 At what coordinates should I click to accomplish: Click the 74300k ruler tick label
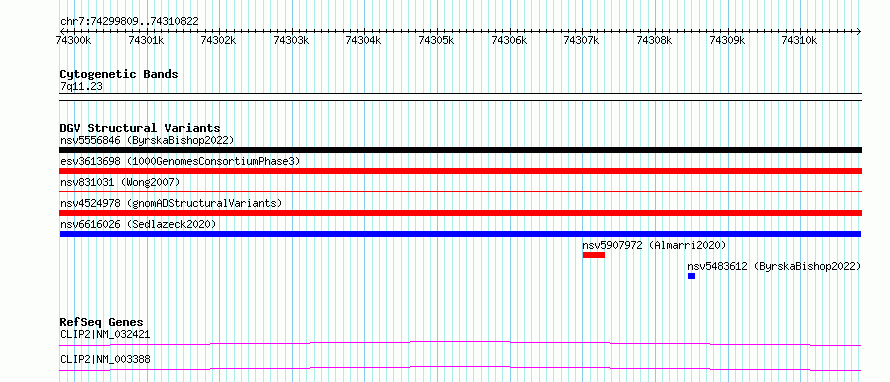click(74, 40)
